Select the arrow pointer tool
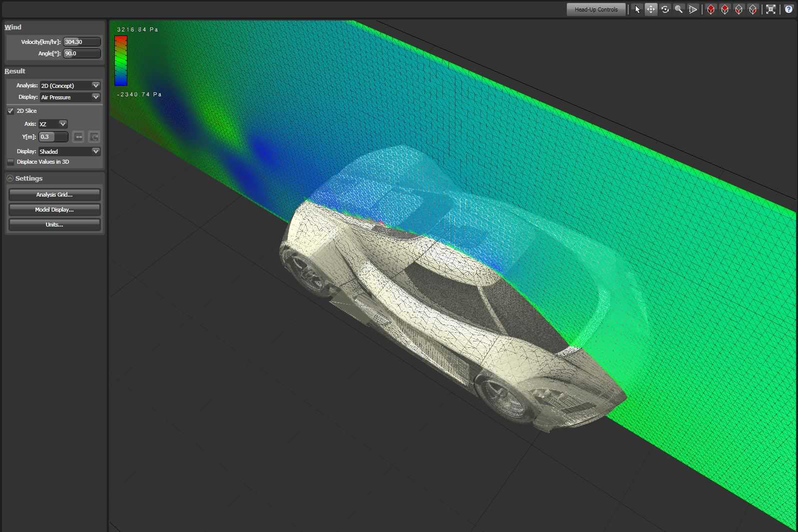The height and width of the screenshot is (532, 798). point(637,9)
